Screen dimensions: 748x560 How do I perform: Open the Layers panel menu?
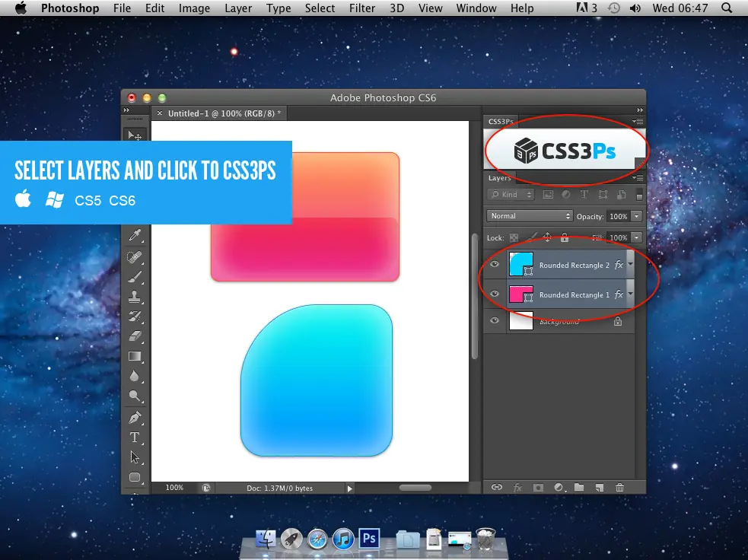638,178
